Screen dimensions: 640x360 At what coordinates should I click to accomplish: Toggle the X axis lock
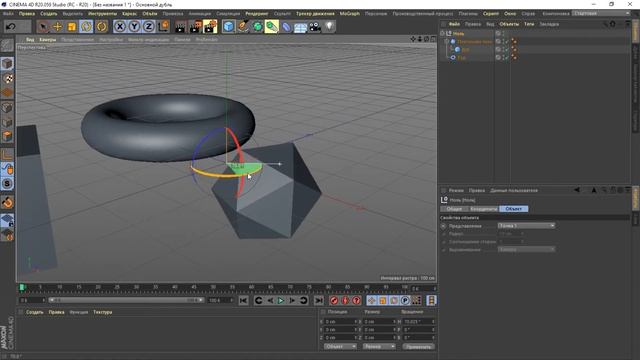(120, 27)
